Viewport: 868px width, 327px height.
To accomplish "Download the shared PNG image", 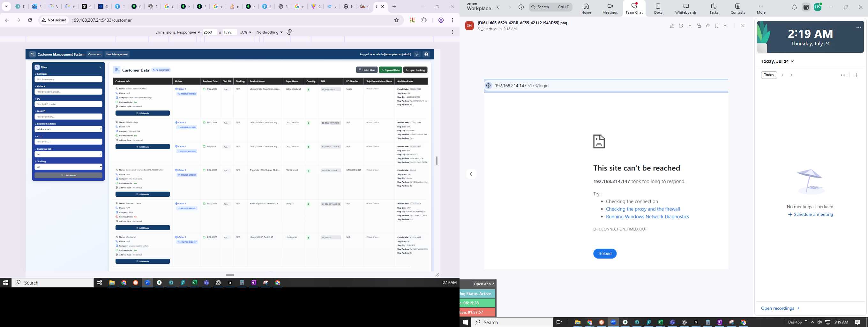I will click(690, 26).
